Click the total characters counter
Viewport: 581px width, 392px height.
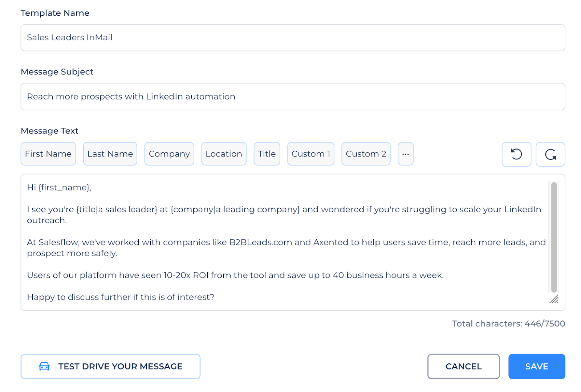click(508, 324)
